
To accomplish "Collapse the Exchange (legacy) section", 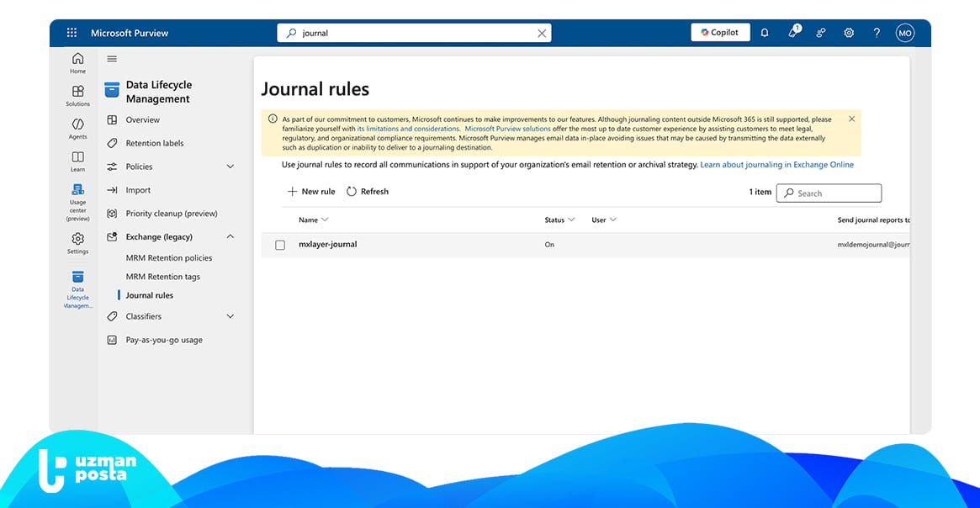I will [230, 237].
